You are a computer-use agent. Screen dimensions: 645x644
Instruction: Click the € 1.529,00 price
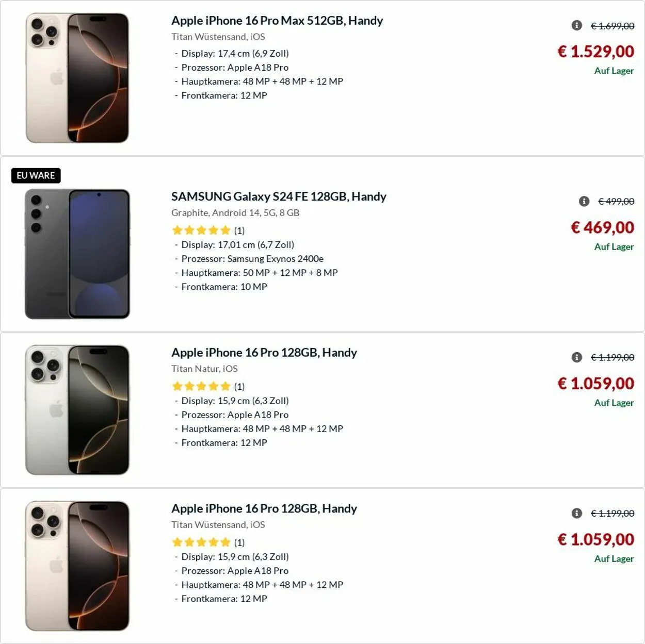[596, 52]
